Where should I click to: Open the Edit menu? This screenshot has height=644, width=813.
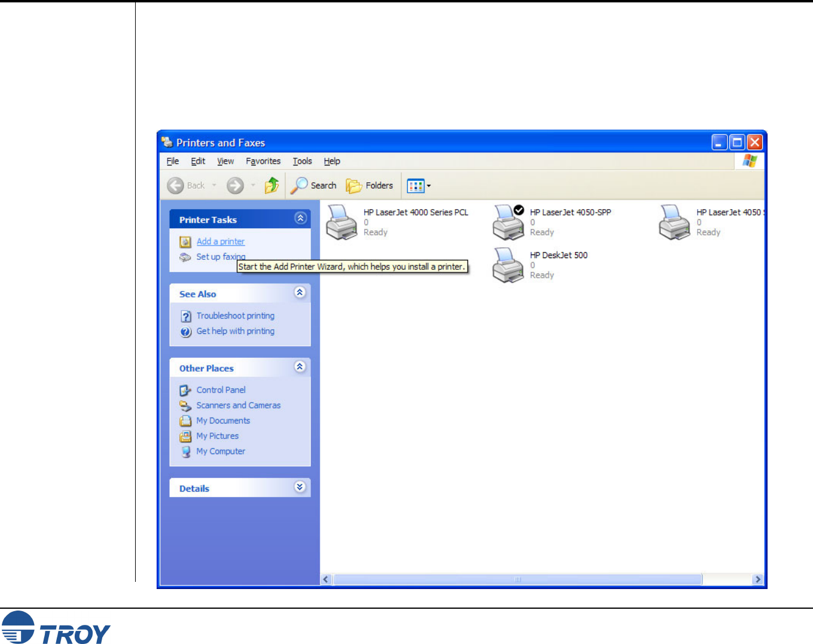click(x=198, y=161)
